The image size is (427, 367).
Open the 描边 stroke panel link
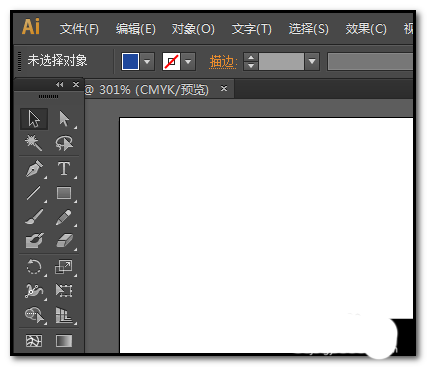pos(223,62)
